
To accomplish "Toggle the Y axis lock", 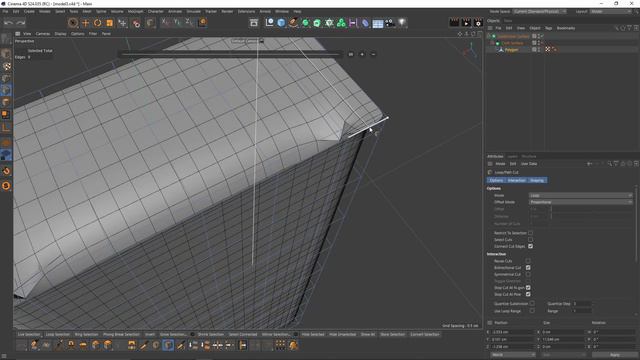I will click(177, 22).
